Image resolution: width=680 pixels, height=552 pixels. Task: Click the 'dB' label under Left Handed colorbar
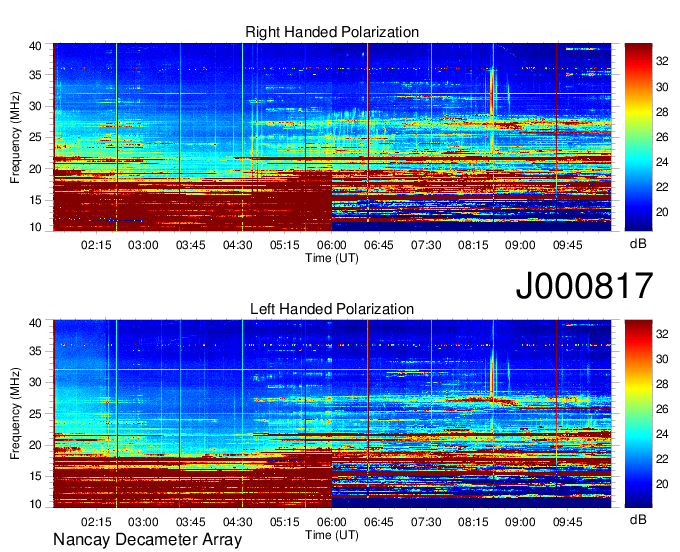point(638,519)
